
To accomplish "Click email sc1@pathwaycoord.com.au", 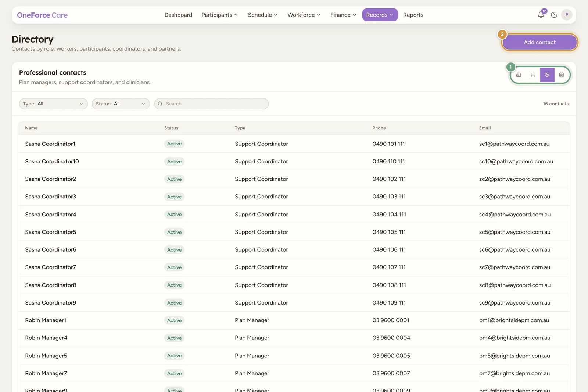I will click(x=514, y=144).
